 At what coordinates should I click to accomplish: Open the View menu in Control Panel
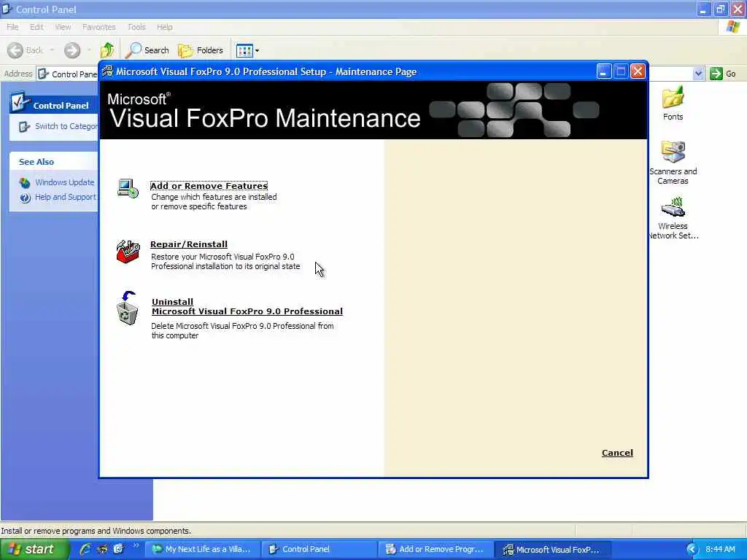(63, 27)
